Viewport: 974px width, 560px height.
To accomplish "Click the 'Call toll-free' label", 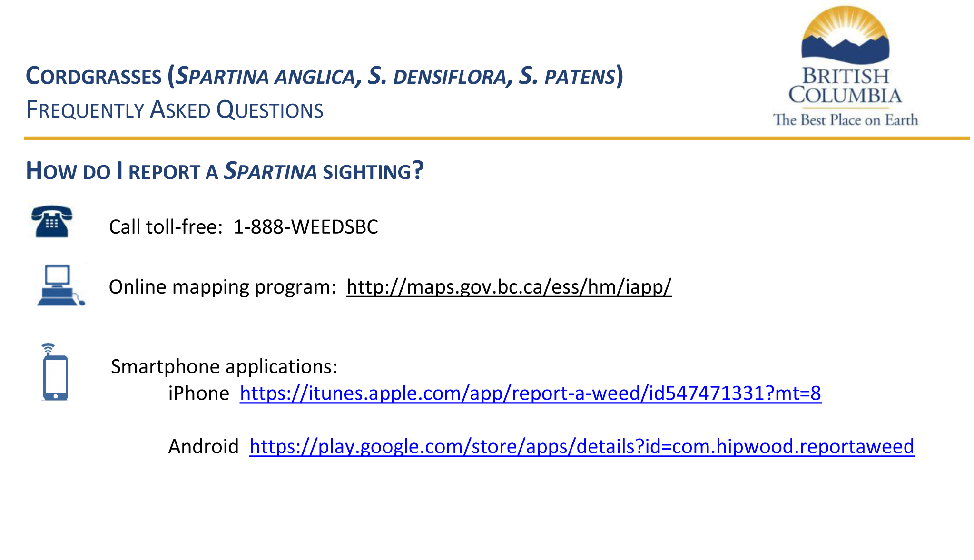I will (166, 227).
